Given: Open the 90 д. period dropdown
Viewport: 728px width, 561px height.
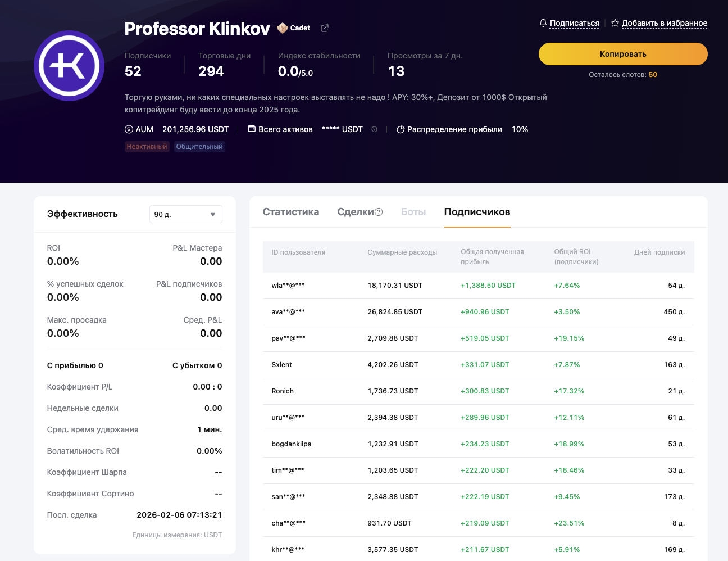Looking at the screenshot, I should [186, 214].
